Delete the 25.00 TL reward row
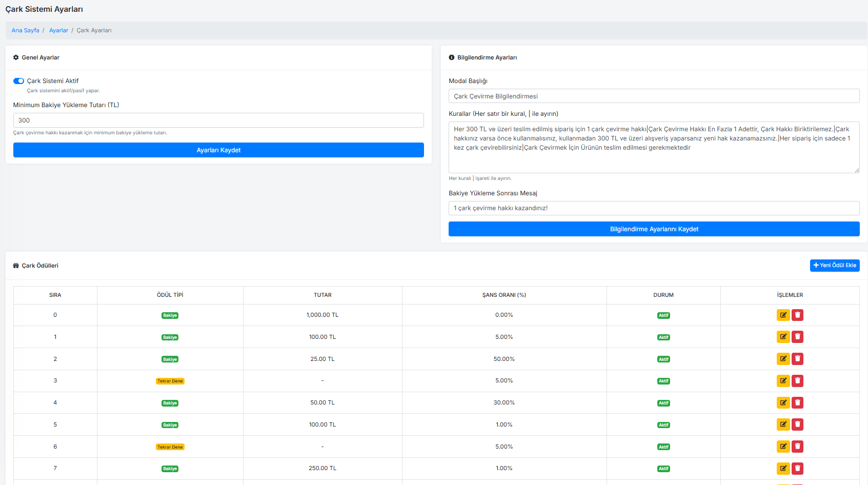This screenshot has width=868, height=485. tap(797, 359)
